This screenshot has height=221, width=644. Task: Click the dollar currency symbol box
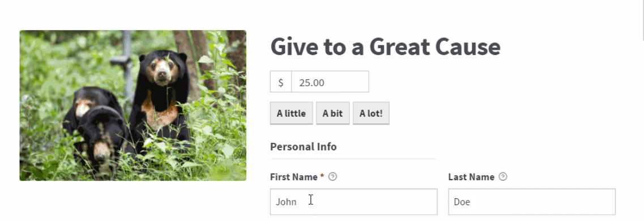pyautogui.click(x=281, y=82)
